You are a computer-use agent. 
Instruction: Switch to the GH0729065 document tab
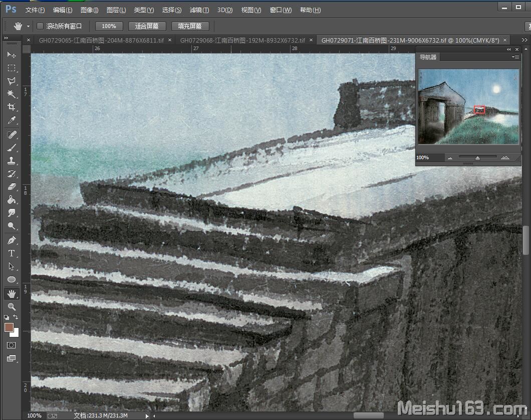[x=101, y=40]
